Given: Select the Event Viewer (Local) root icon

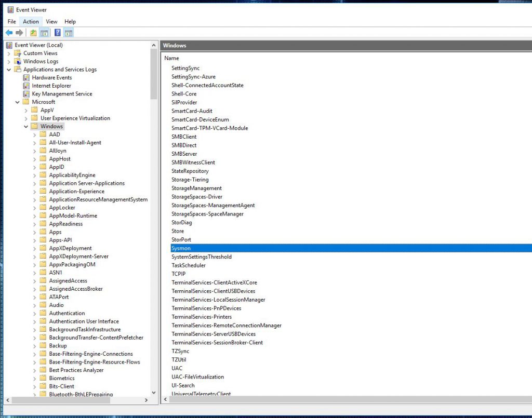Looking at the screenshot, I should (8, 45).
